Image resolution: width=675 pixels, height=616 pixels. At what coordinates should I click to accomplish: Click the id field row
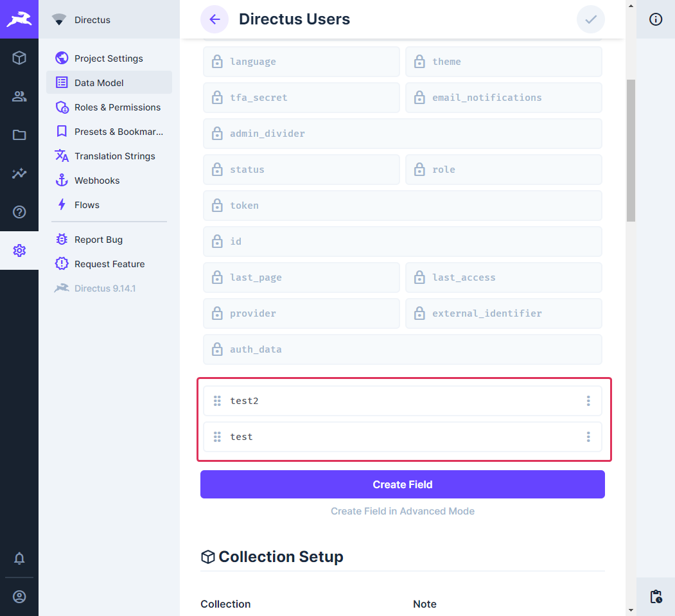pos(403,242)
